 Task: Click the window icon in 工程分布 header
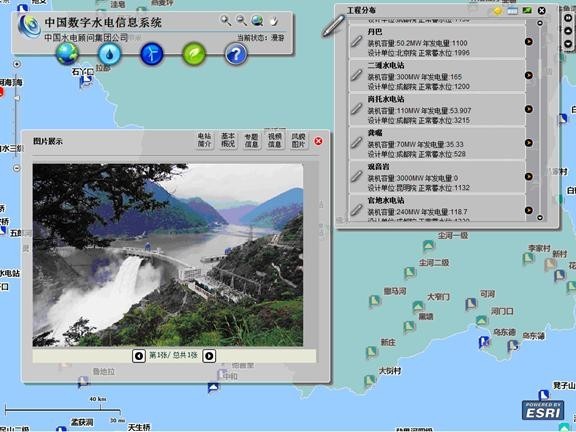tap(512, 11)
